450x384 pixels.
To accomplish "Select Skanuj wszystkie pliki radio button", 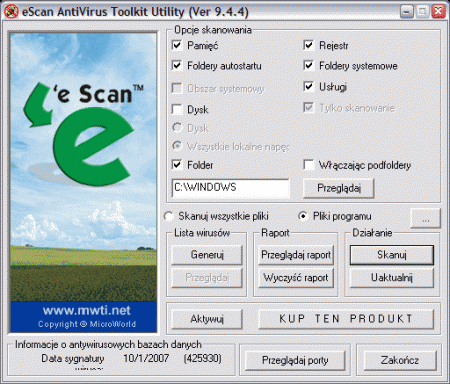I will coord(169,216).
